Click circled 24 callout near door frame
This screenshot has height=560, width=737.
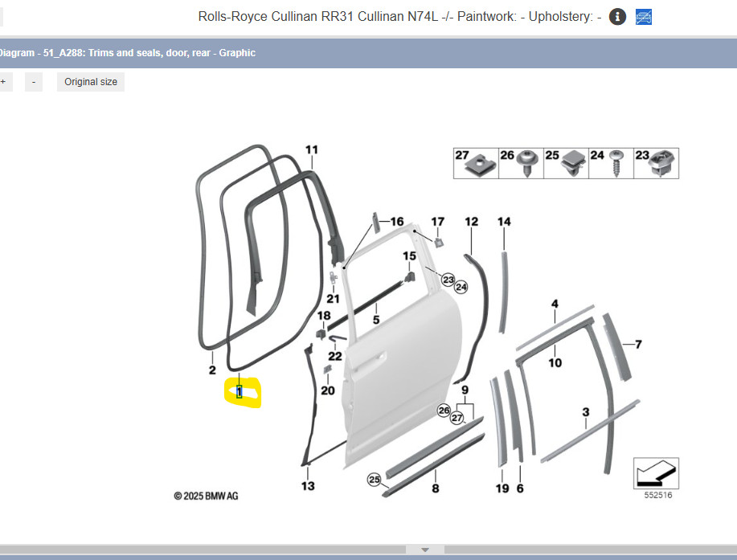click(x=461, y=287)
